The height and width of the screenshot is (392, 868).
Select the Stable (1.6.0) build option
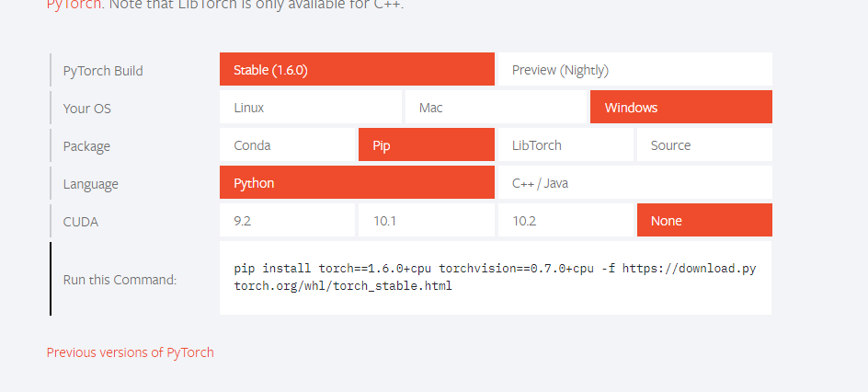click(357, 70)
